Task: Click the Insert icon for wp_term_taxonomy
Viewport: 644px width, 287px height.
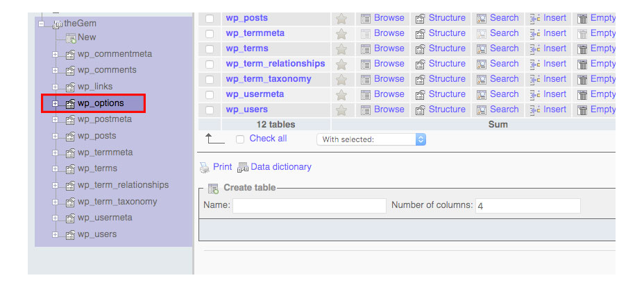Action: click(x=535, y=80)
